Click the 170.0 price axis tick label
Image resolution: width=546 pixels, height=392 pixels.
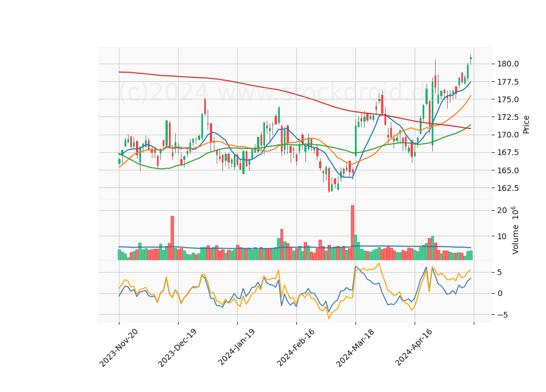tap(508, 135)
